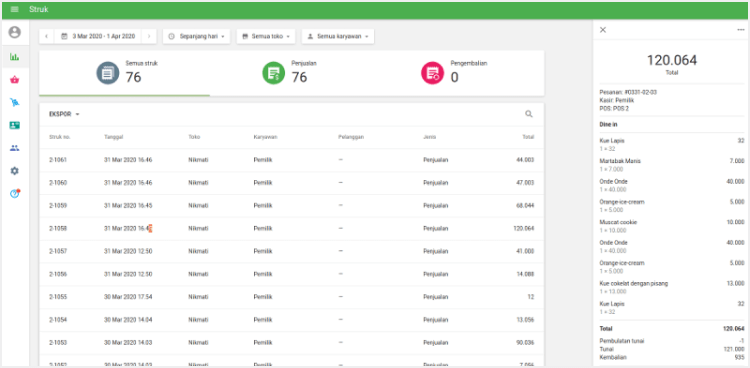
Task: Open the EKSPOR export dropdown
Action: tap(64, 114)
